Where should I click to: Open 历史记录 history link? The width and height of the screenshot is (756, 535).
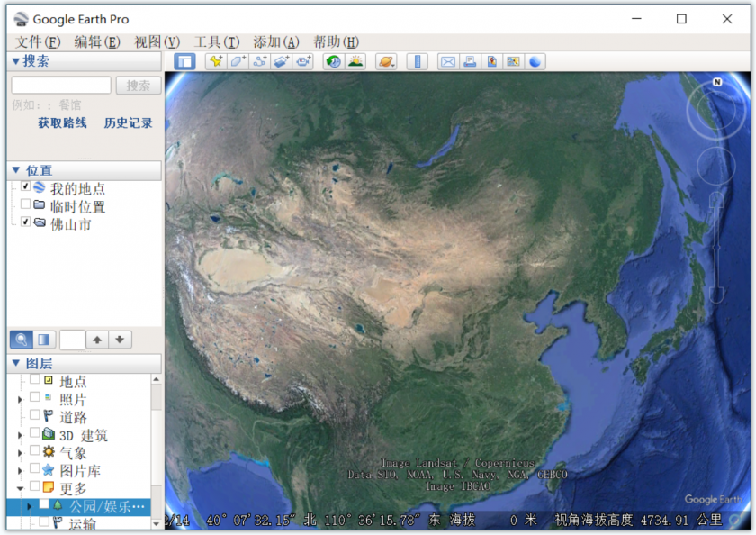(128, 123)
